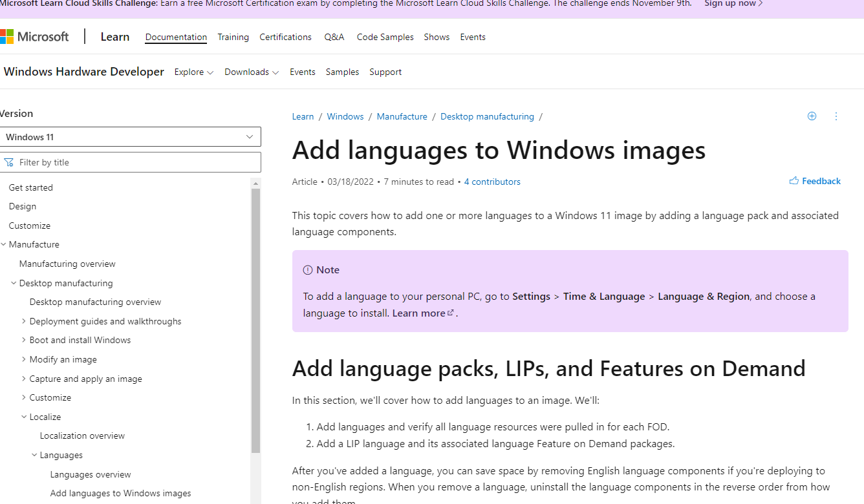Viewport: 864px width, 504px height.
Task: Click the Sign up now link
Action: 733,3
